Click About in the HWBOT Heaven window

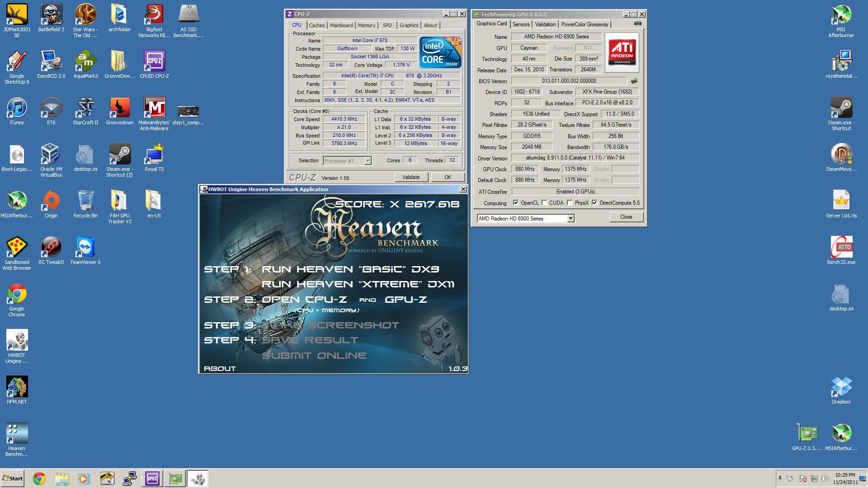[x=220, y=369]
